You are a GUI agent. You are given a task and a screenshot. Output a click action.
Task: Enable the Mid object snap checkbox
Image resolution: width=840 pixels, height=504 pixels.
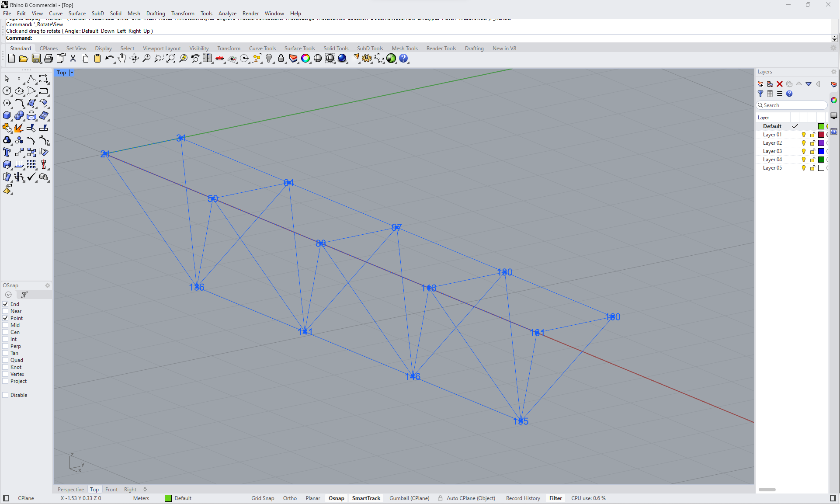click(x=4, y=325)
